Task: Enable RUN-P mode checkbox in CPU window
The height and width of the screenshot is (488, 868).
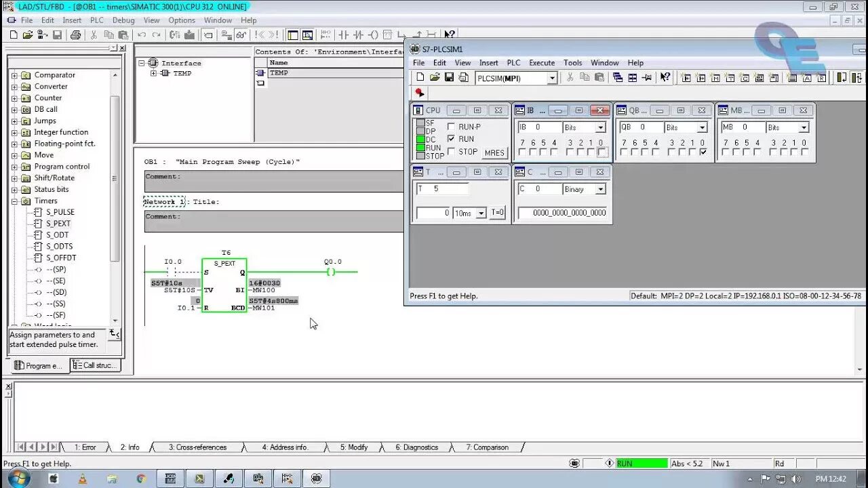Action: point(451,127)
